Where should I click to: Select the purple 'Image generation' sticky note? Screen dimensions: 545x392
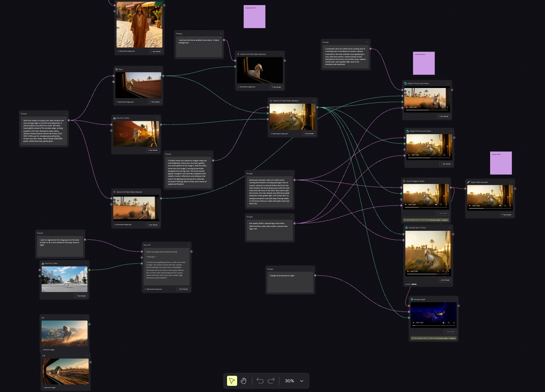click(254, 17)
